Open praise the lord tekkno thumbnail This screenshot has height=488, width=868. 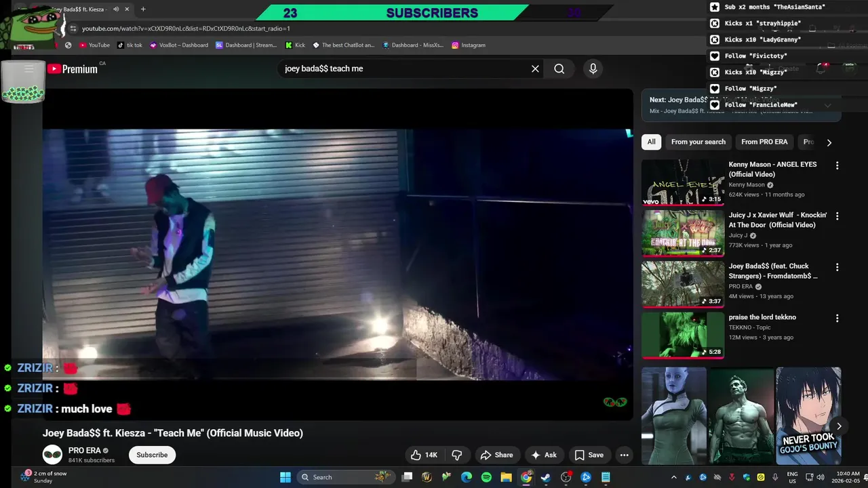click(683, 335)
